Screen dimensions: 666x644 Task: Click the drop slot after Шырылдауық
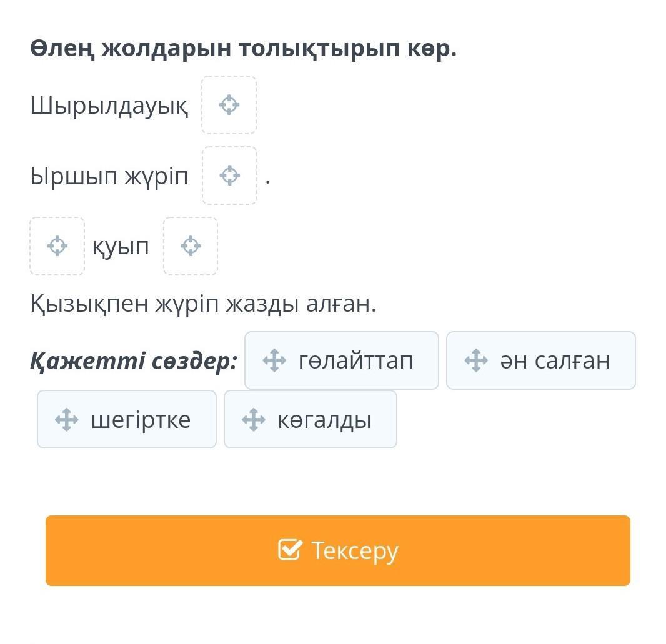coord(229,105)
